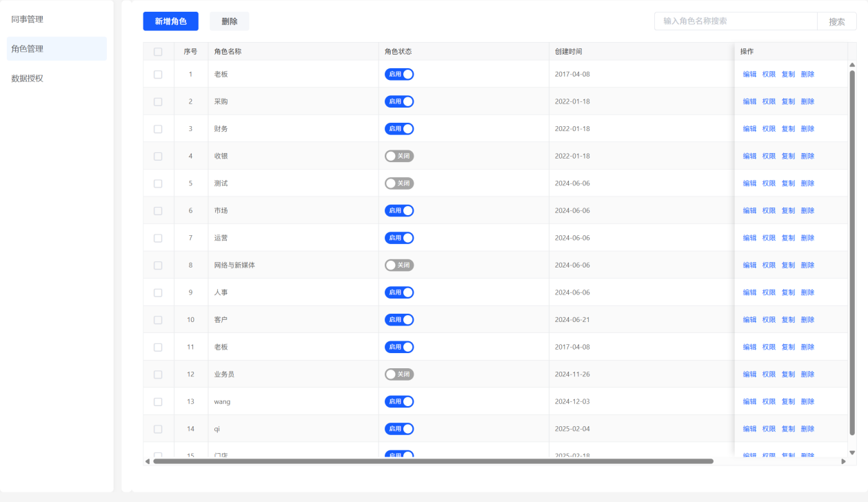
Task: Check the checkbox for the 采购 row
Action: tap(158, 101)
